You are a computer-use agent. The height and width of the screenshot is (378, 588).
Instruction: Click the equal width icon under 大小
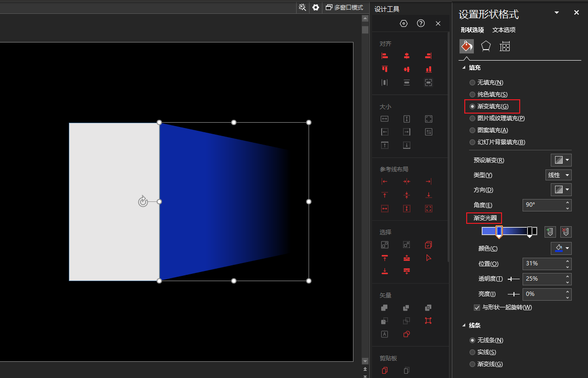385,119
